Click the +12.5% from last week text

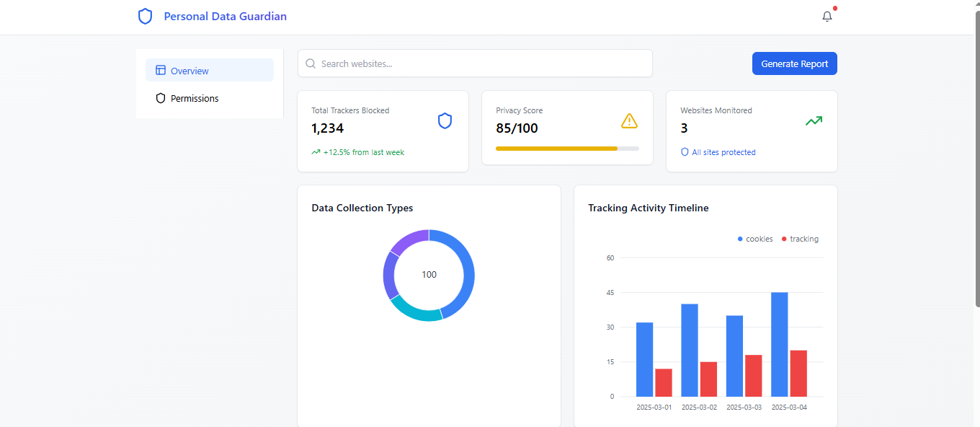click(x=364, y=152)
